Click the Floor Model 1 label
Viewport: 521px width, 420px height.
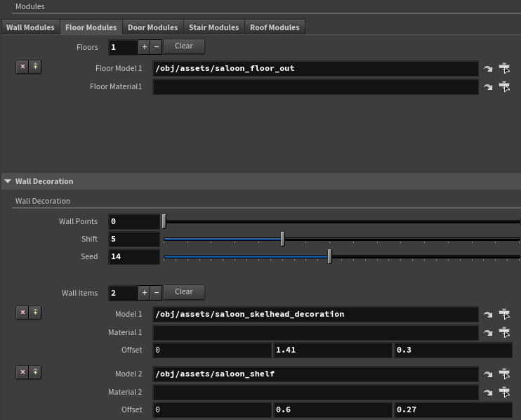click(x=119, y=68)
